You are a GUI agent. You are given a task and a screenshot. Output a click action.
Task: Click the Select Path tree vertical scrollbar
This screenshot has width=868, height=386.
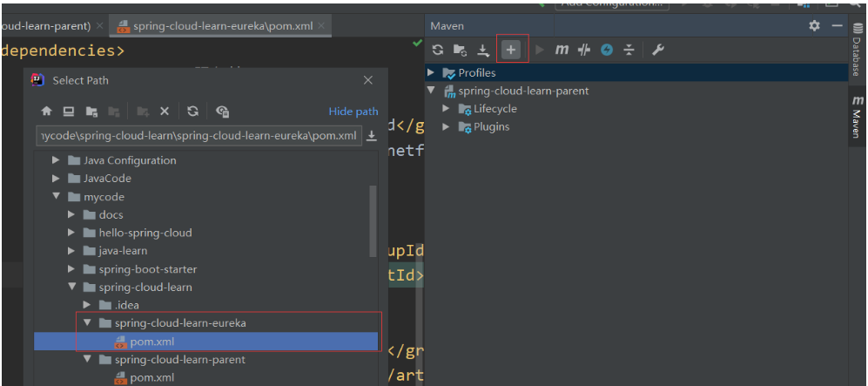373,221
